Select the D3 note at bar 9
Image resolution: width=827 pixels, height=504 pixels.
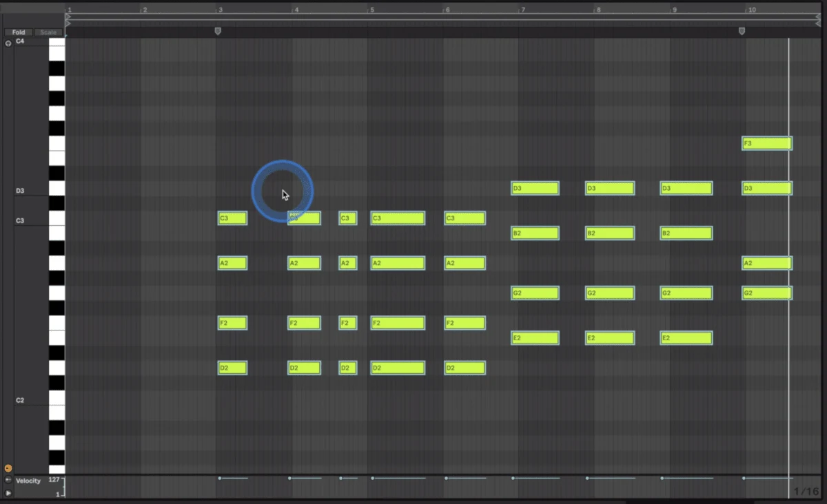tap(686, 188)
